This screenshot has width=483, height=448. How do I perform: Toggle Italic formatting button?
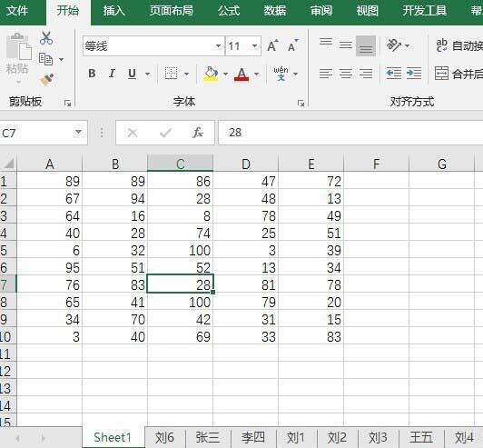113,74
